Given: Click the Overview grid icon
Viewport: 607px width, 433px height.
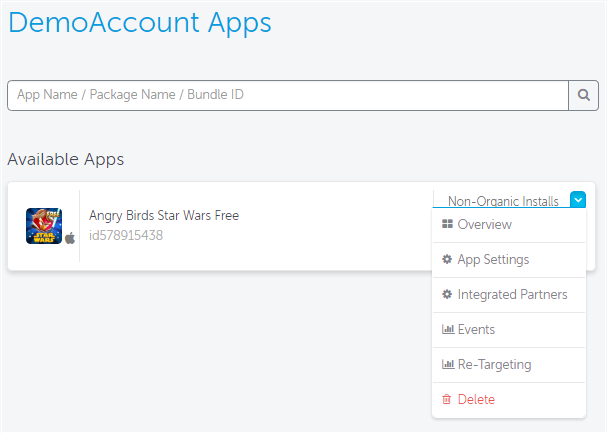Looking at the screenshot, I should click(x=447, y=224).
